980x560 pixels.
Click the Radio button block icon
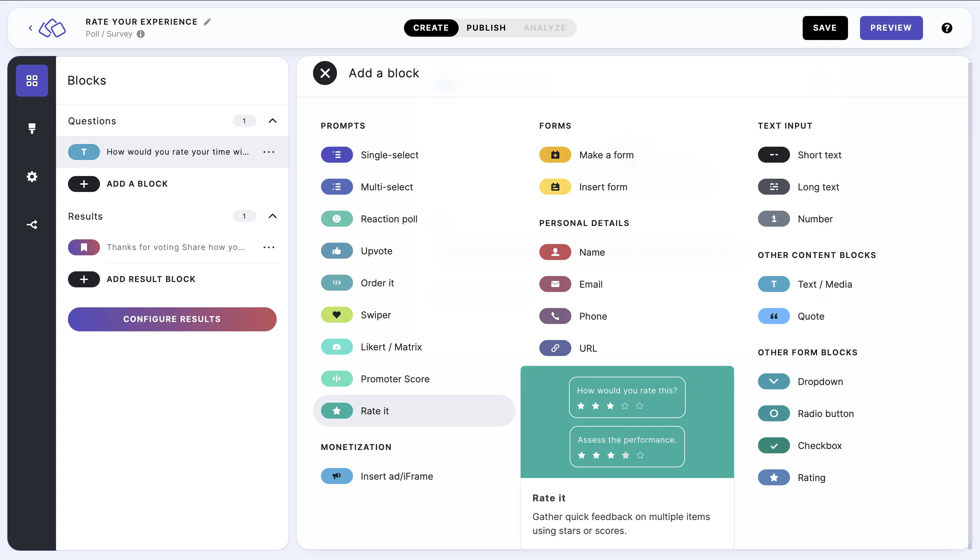coord(774,413)
